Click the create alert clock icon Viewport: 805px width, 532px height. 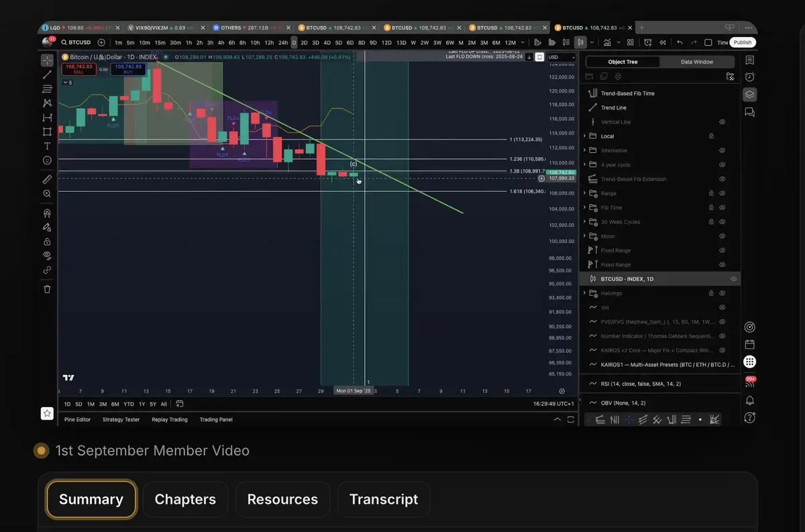[648, 42]
